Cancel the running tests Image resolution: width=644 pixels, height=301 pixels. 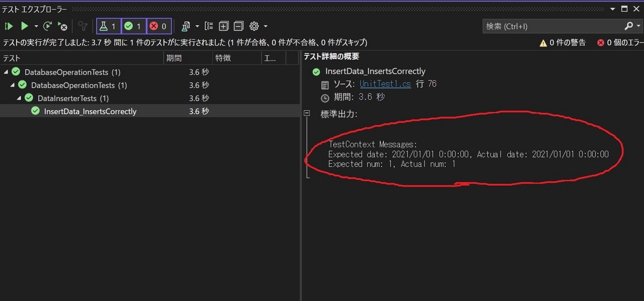pyautogui.click(x=62, y=26)
